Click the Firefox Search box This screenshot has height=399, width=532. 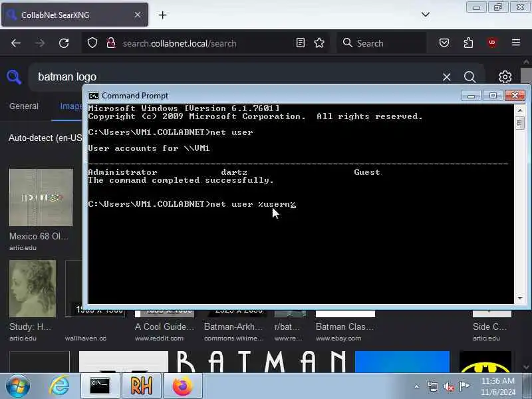pyautogui.click(x=382, y=43)
